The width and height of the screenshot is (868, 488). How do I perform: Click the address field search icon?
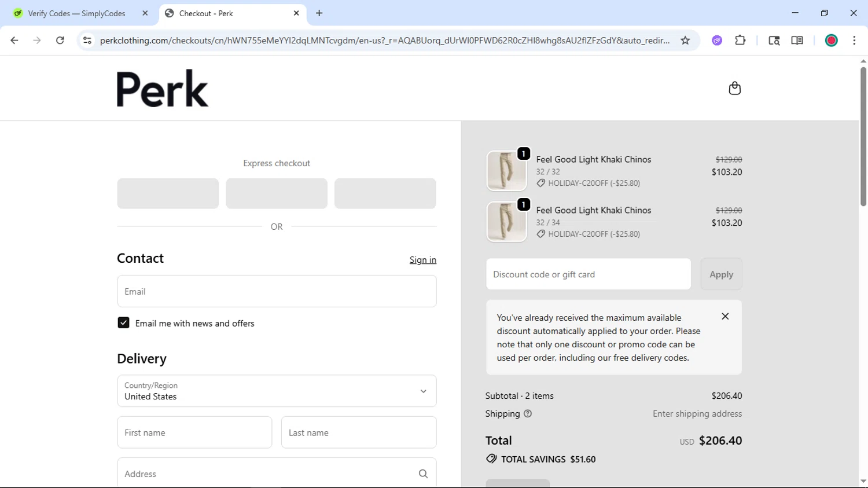(423, 474)
